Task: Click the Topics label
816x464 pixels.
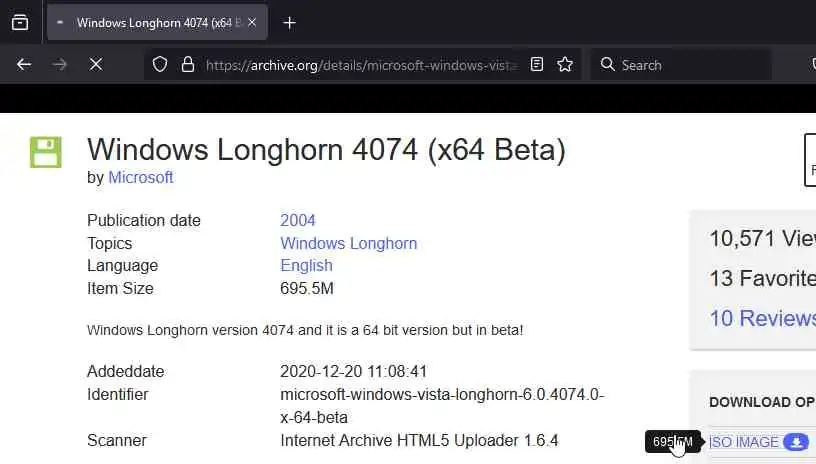Action: pyautogui.click(x=109, y=243)
